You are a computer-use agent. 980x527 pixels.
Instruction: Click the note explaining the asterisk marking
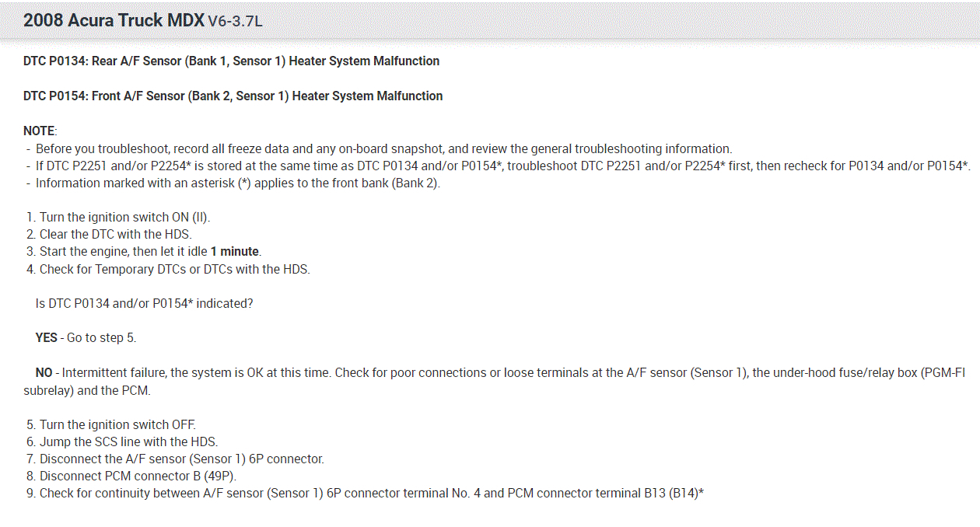coord(237,183)
